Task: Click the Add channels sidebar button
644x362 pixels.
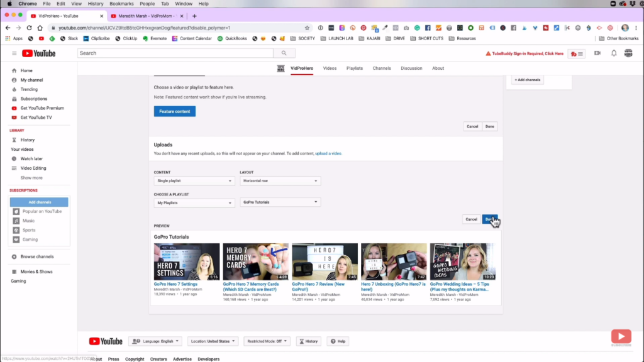Action: tap(40, 202)
